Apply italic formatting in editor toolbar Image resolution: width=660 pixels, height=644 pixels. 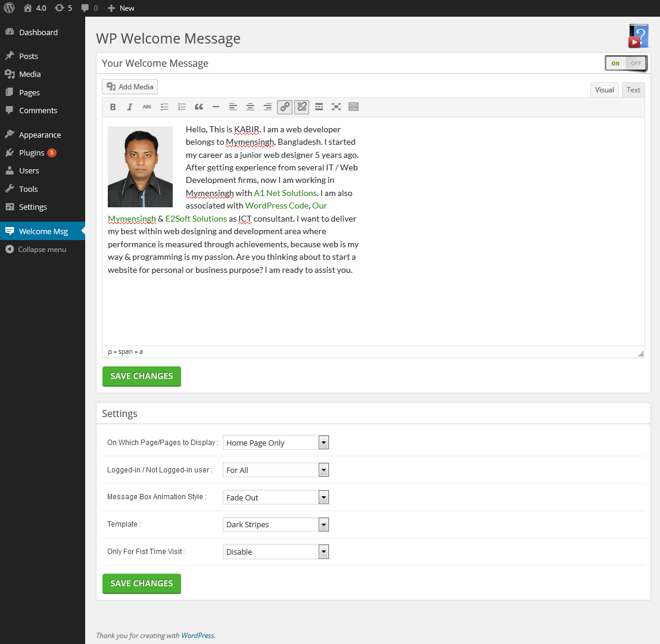tap(130, 107)
